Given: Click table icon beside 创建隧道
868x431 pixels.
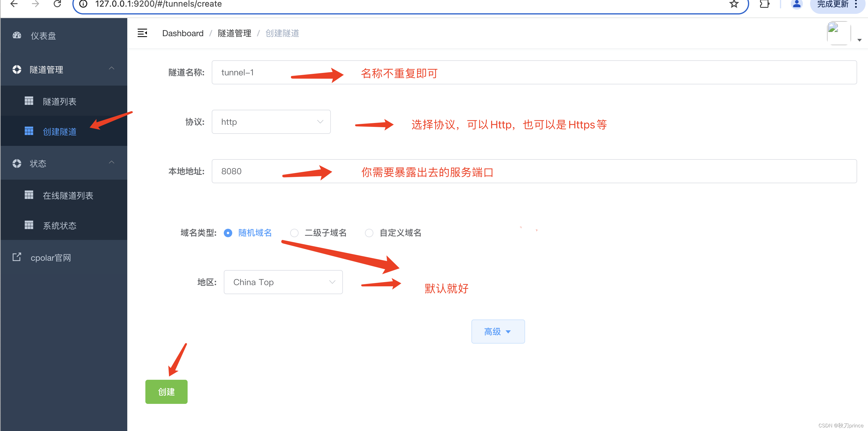Looking at the screenshot, I should pos(29,131).
